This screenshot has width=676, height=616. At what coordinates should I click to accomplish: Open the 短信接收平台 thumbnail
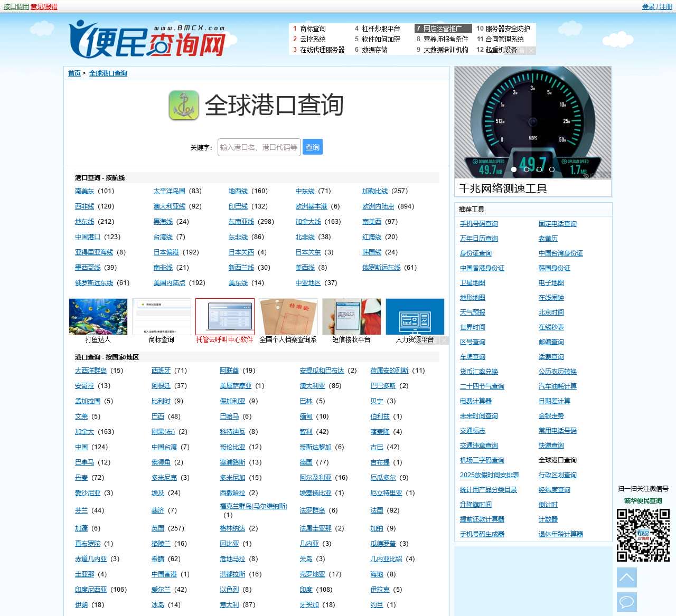[x=352, y=317]
